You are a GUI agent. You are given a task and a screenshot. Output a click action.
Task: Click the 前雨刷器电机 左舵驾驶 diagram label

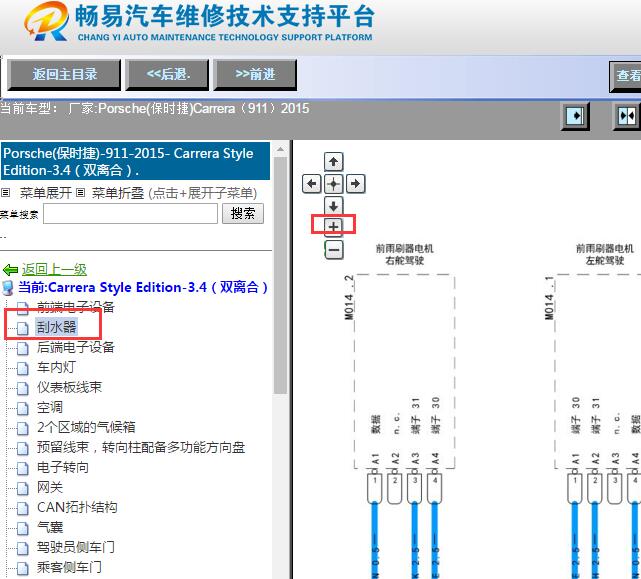click(x=605, y=254)
